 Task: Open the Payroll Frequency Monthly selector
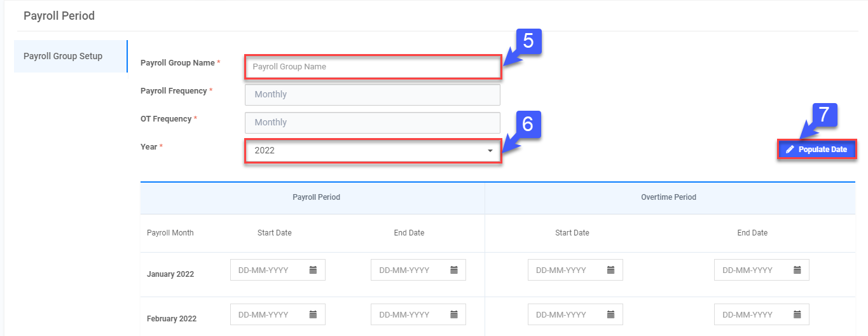coord(372,95)
